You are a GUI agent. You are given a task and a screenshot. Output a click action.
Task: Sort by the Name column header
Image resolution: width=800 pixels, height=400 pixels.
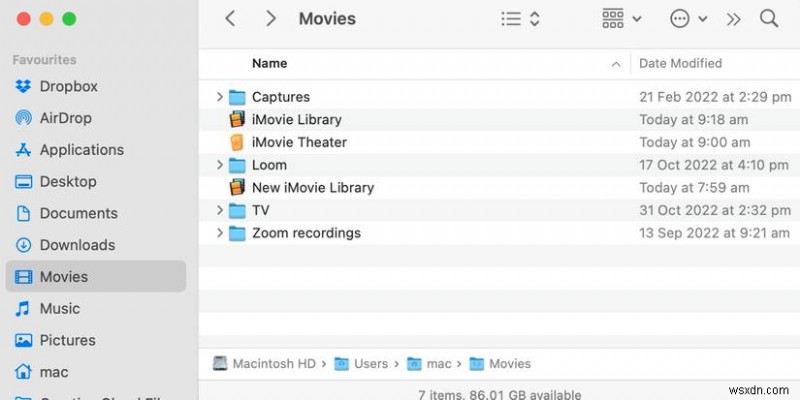click(269, 63)
